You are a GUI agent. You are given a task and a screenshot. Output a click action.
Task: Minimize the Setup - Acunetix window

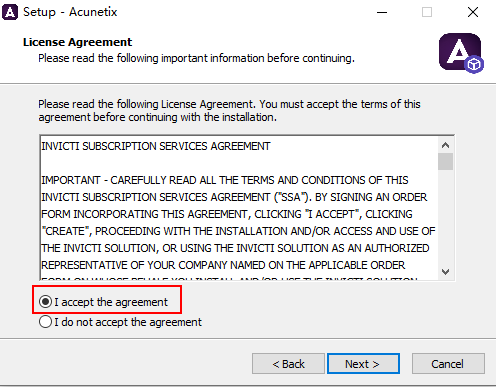382,12
